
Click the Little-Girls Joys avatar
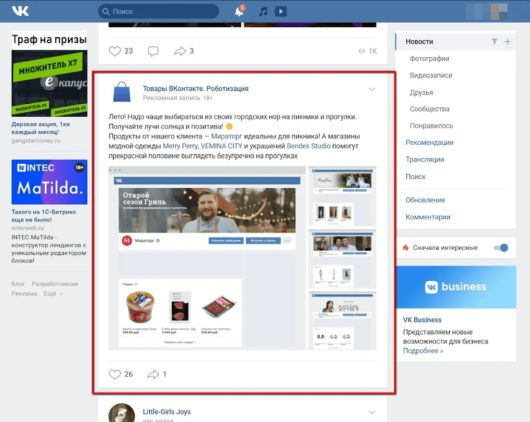(x=122, y=413)
